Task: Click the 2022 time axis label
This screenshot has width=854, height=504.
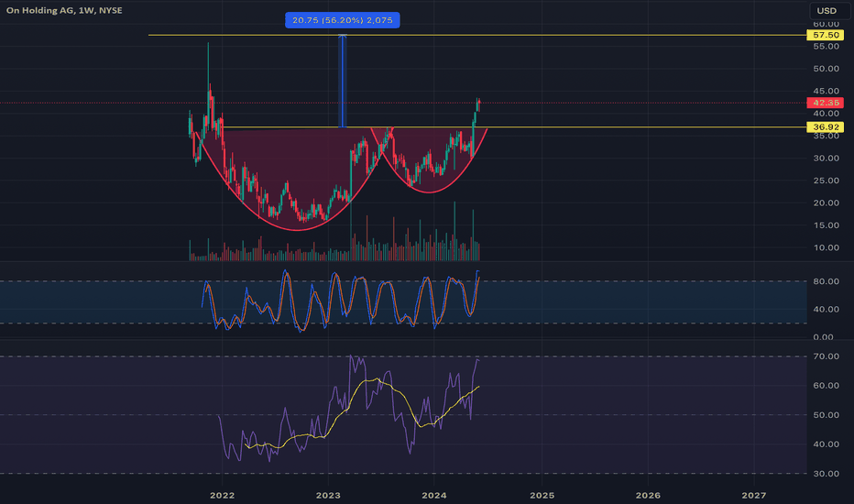Action: pyautogui.click(x=223, y=495)
